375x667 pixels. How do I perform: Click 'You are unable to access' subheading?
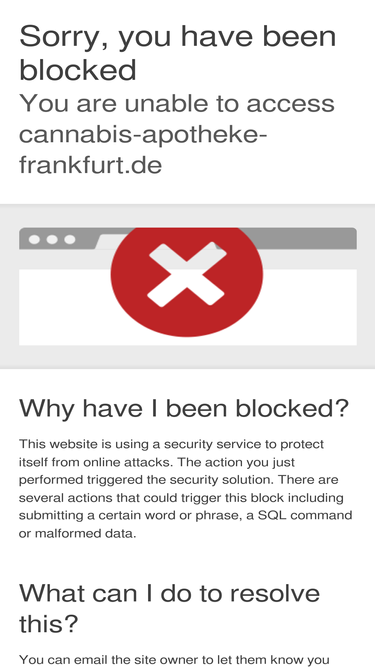coord(177,103)
